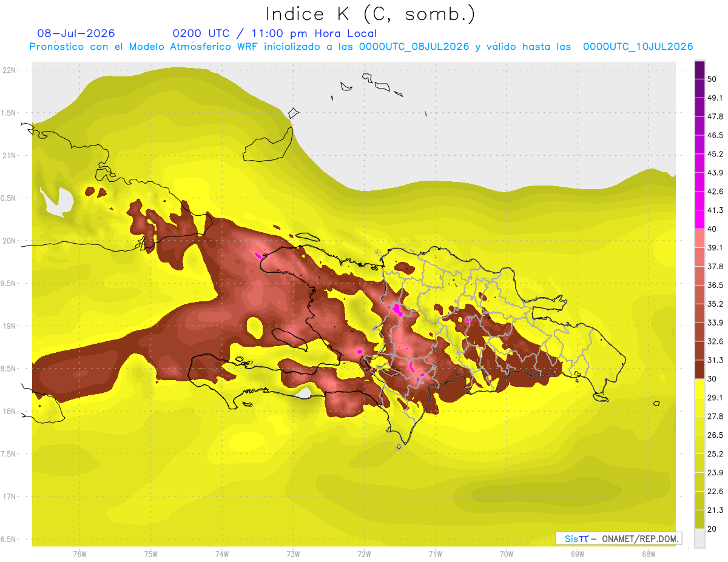This screenshot has width=728, height=562.
Task: Click the colorbar value '23.9'
Action: [715, 472]
